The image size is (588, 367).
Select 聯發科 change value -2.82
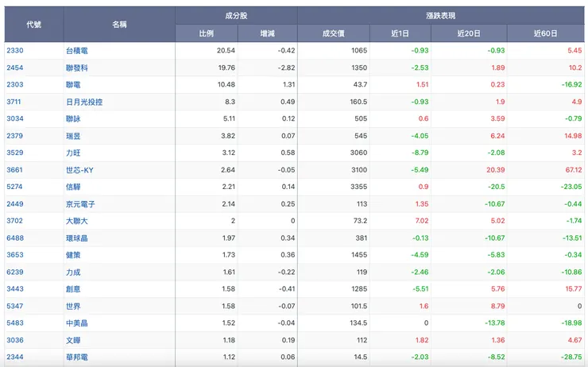pos(287,68)
